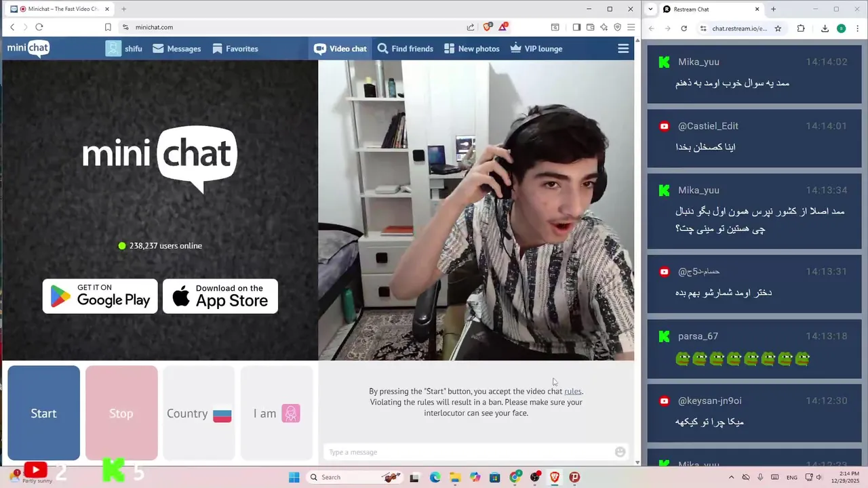Open Microsoft Store from taskbar
868x488 pixels.
[x=495, y=477]
